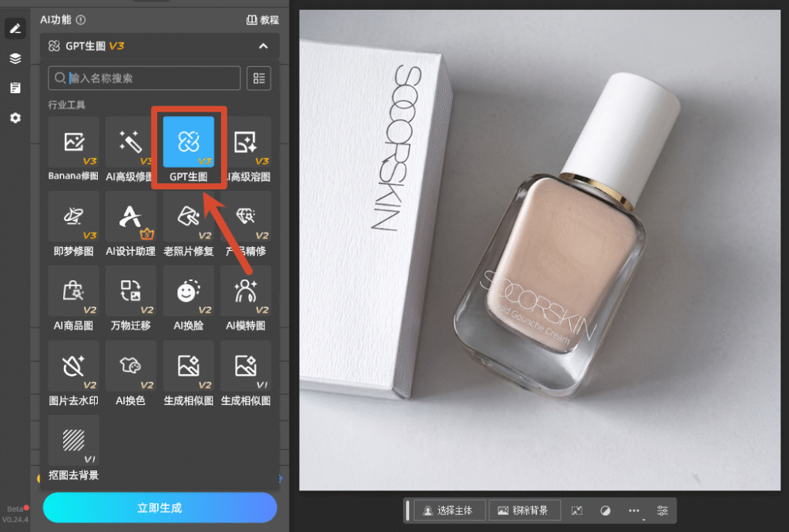Select the AI换脸 face swap tool
Screen dimensions: 789x532
189,299
